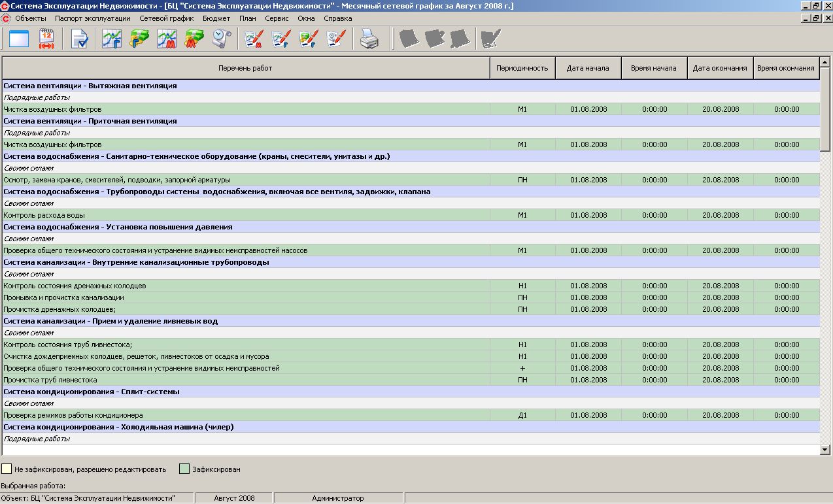Image resolution: width=833 pixels, height=504 pixels.
Task: Click the third greyed-out sheet icon
Action: 460,39
